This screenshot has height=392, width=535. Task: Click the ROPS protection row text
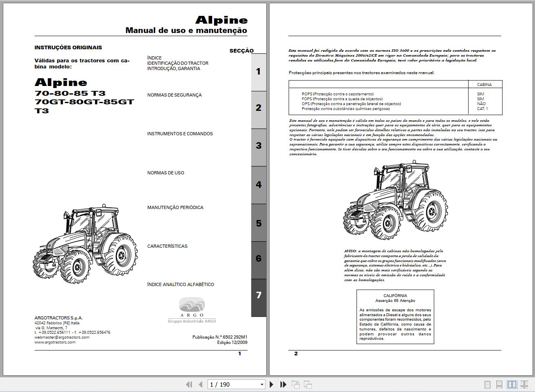[x=338, y=94]
